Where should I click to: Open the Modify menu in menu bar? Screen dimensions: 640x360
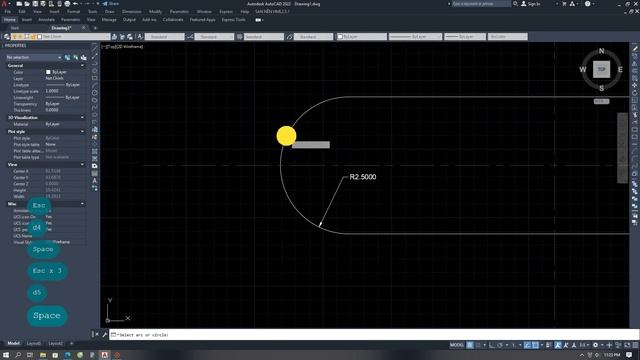[x=155, y=11]
